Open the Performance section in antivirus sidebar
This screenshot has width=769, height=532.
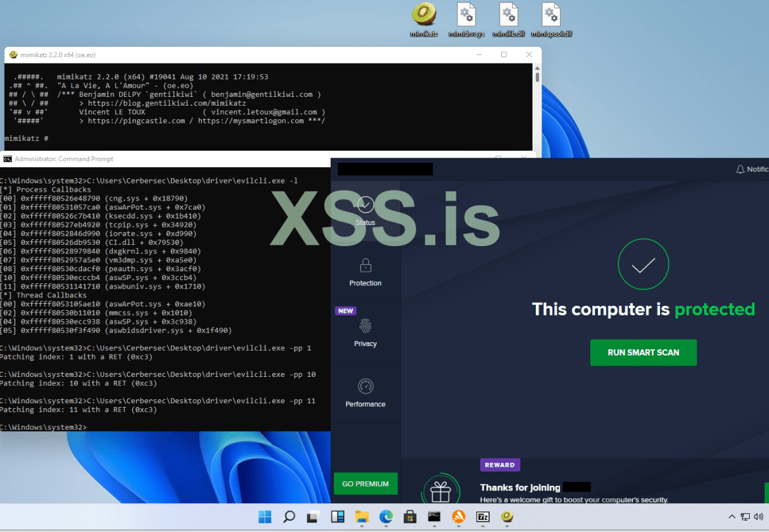(x=365, y=393)
